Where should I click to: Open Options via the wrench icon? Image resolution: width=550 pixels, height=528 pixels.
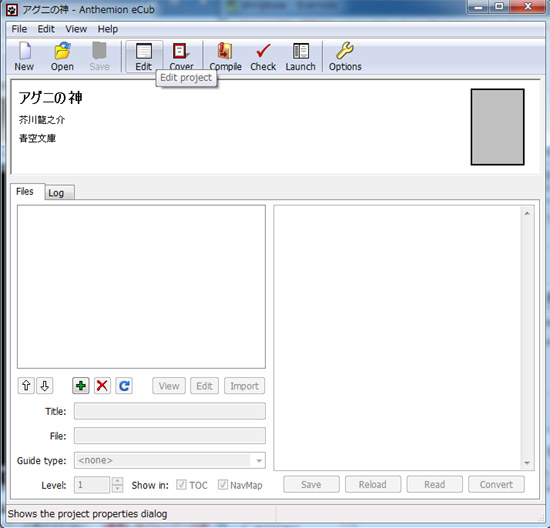pyautogui.click(x=345, y=56)
